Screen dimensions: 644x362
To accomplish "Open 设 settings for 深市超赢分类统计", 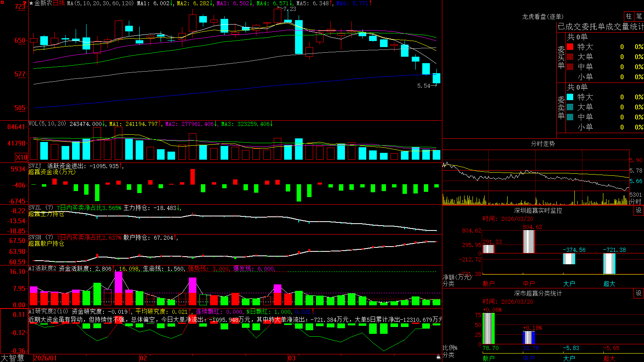I will point(638,293).
